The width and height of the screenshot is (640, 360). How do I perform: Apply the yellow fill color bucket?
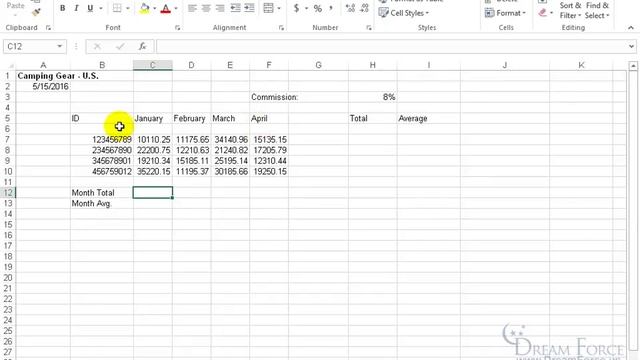144,8
